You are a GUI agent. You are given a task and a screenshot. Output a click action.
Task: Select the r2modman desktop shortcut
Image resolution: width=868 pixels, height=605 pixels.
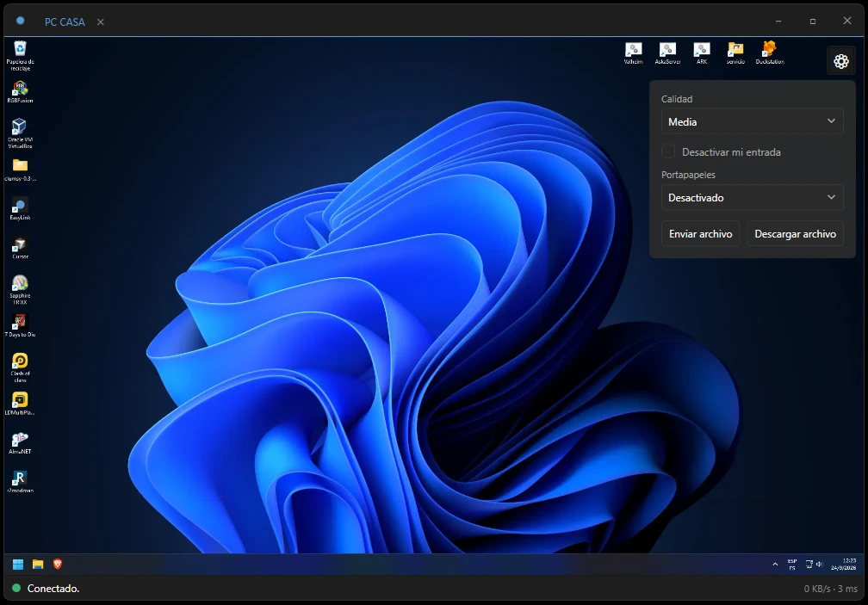click(x=20, y=482)
